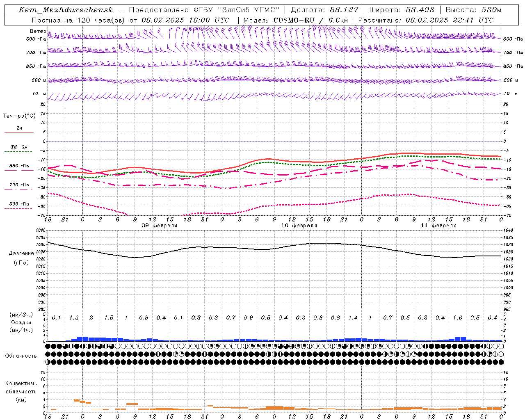Click the 10 февраля date label
This screenshot has width=525, height=420.
click(299, 226)
